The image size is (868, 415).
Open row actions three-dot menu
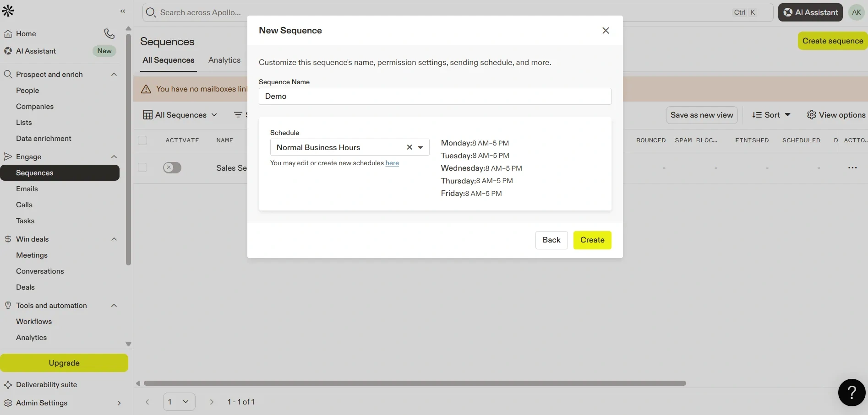tap(852, 168)
